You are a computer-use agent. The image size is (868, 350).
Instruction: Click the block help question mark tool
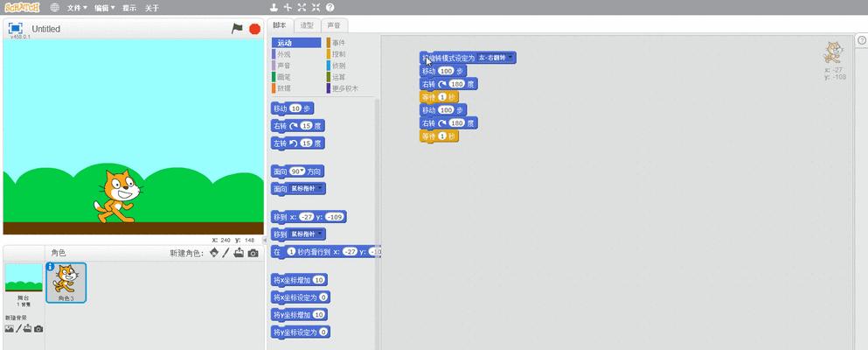point(330,7)
